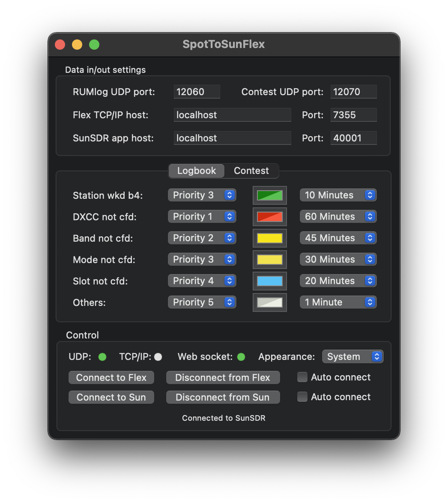Edit the Flex TCP/IP host field
448x503 pixels.
click(x=233, y=115)
